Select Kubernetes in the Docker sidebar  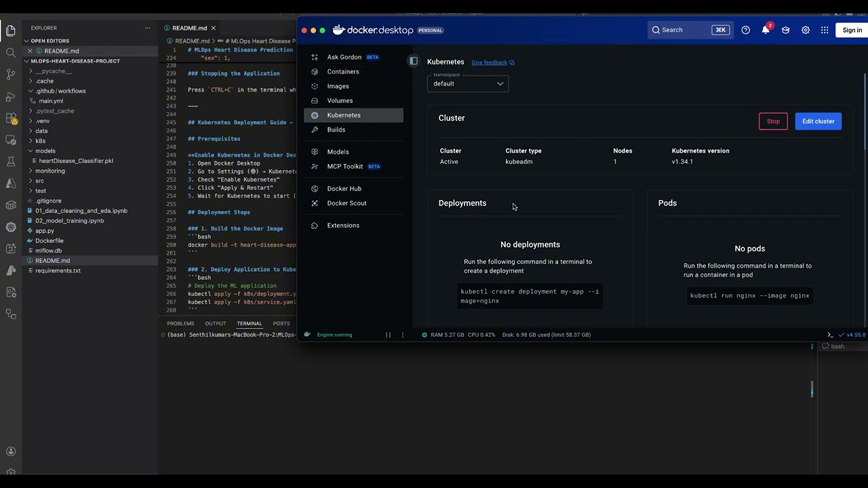coord(353,115)
